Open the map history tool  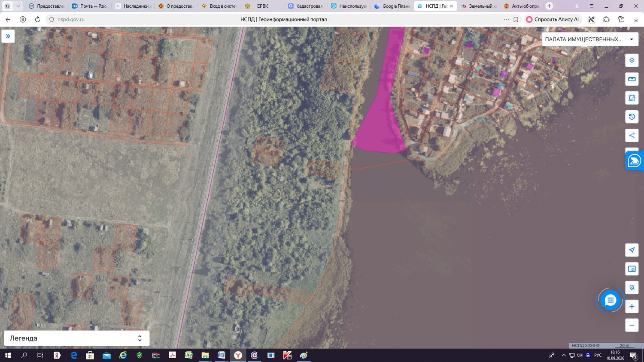632,117
